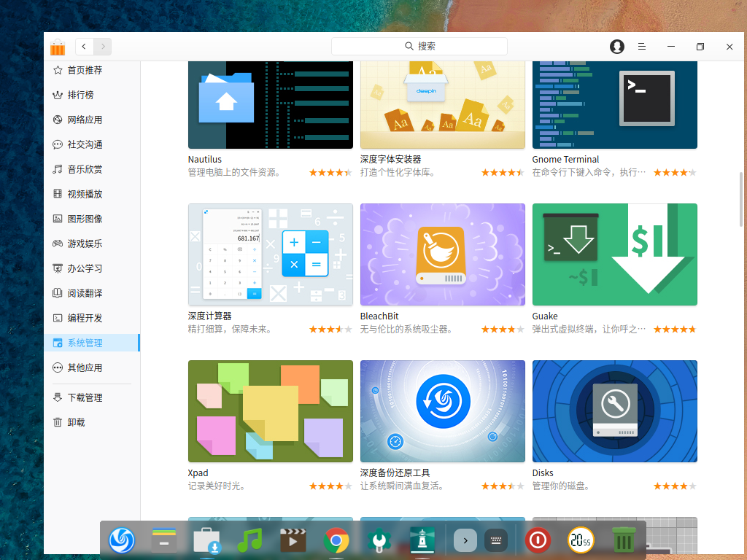747x560 pixels.
Task: Select 首页推荐 in the sidebar
Action: tap(92, 70)
